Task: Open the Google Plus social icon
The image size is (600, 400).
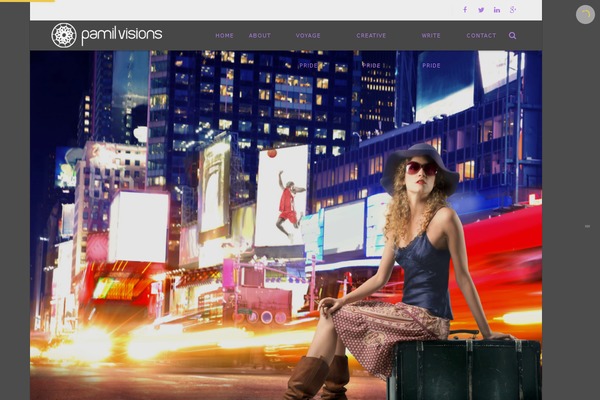Action: point(513,10)
